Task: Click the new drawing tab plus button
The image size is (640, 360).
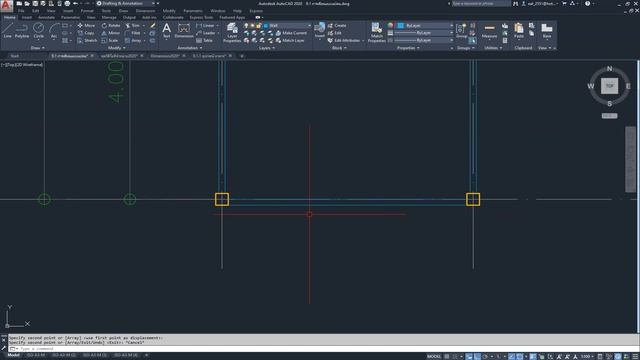Action: [x=242, y=56]
